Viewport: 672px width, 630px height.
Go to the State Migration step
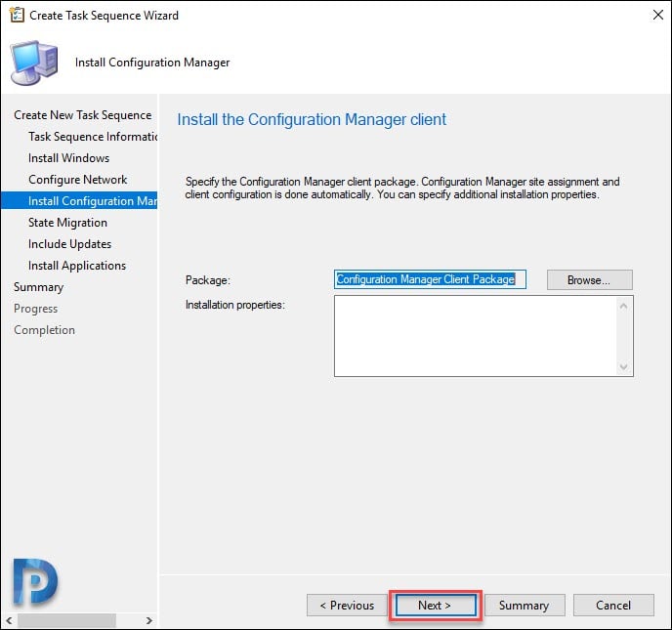67,223
